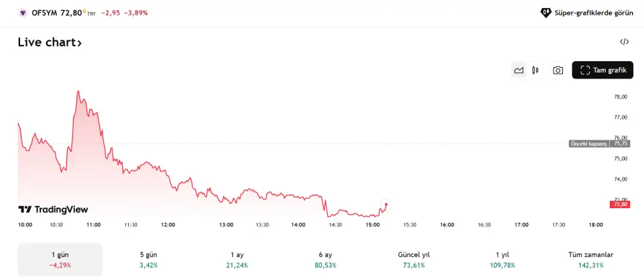Open the embed code icon
Image resolution: width=644 pixels, height=280 pixels.
[624, 42]
